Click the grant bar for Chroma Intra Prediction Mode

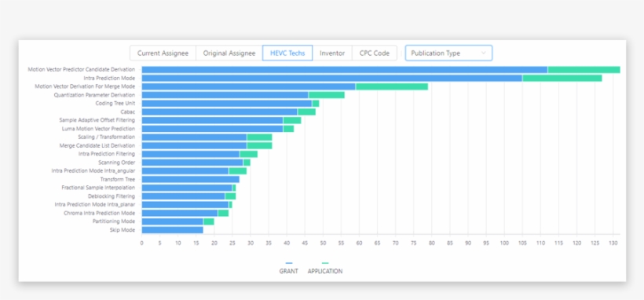click(x=180, y=213)
